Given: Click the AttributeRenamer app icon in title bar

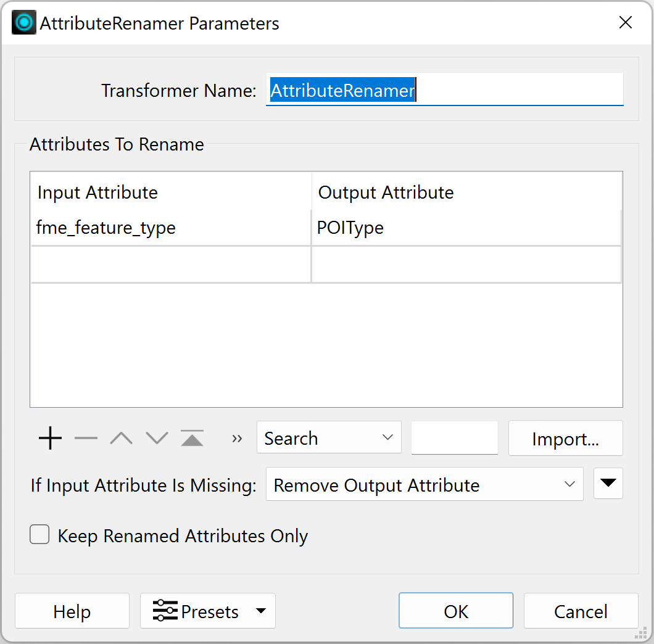Looking at the screenshot, I should tap(24, 23).
